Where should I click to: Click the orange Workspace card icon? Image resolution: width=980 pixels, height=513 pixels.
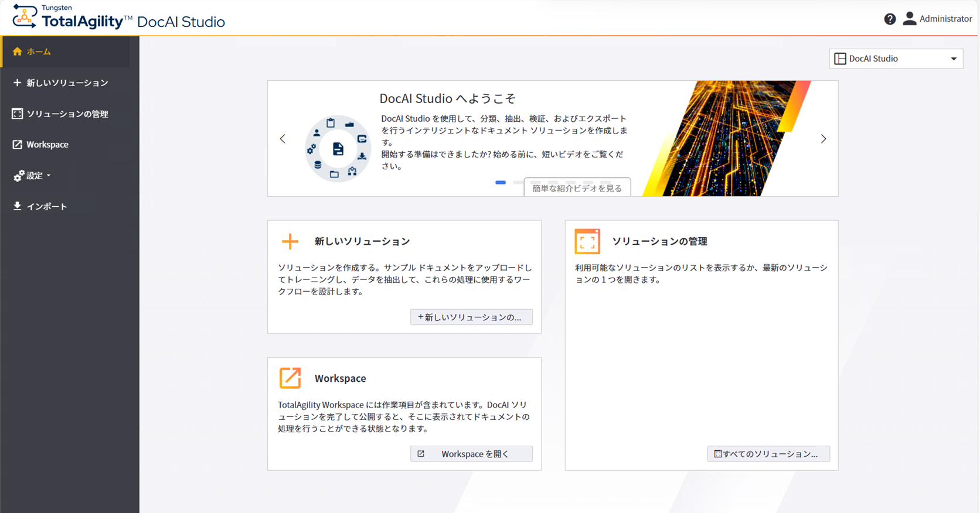click(290, 378)
